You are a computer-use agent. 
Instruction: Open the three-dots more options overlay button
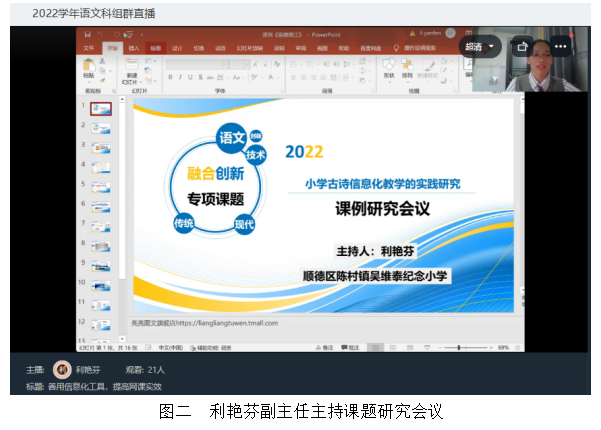point(560,46)
